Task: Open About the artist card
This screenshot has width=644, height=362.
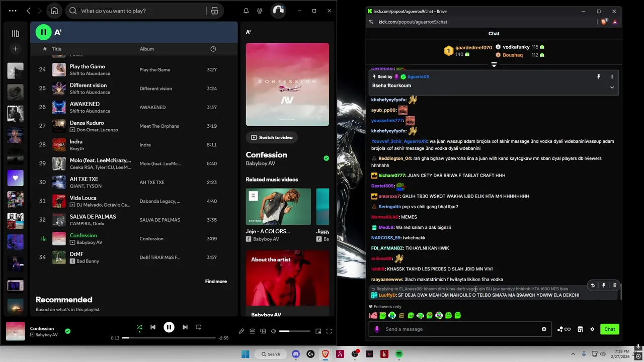Action: (x=287, y=284)
